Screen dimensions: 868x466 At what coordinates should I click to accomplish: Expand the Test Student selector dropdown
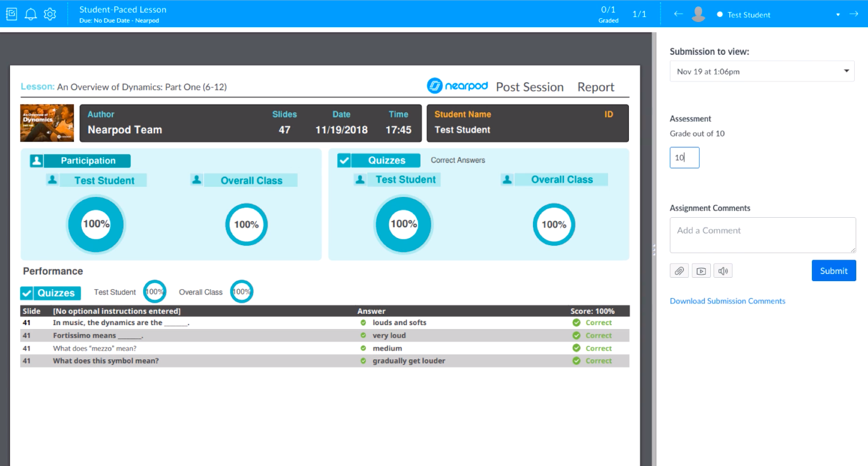838,15
